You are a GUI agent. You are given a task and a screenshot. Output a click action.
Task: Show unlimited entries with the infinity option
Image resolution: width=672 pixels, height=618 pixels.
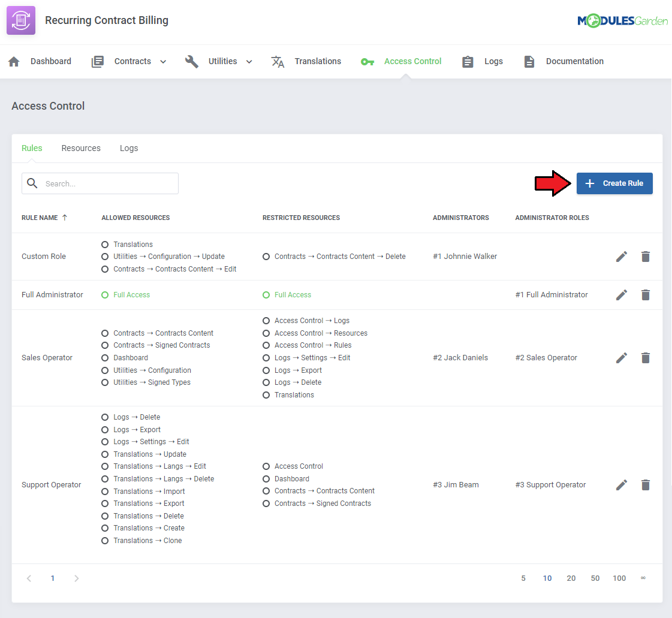pos(643,578)
